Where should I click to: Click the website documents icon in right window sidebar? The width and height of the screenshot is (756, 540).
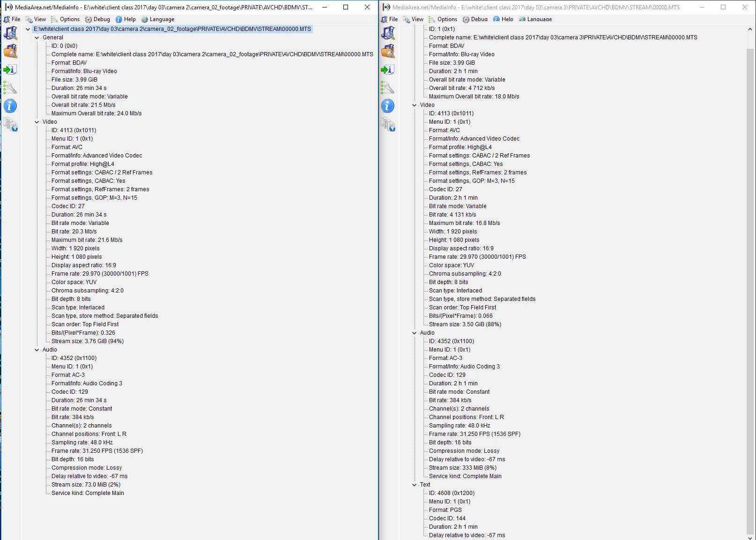388,124
